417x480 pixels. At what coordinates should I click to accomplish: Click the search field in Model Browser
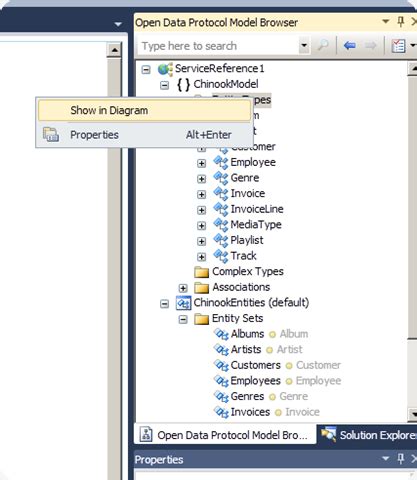click(218, 46)
